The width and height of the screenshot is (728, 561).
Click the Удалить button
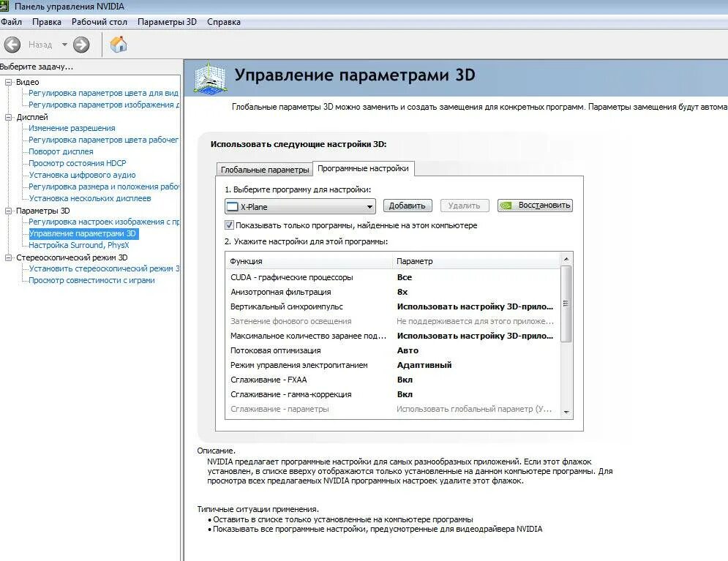465,206
